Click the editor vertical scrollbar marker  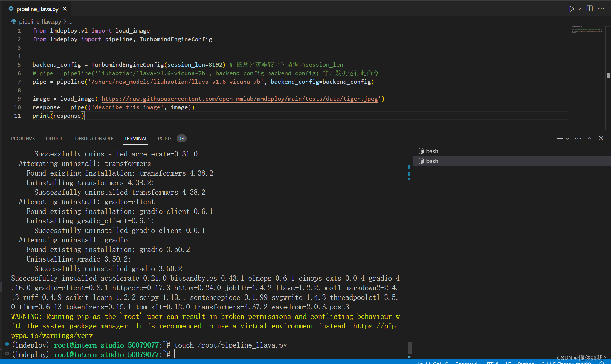point(608,75)
